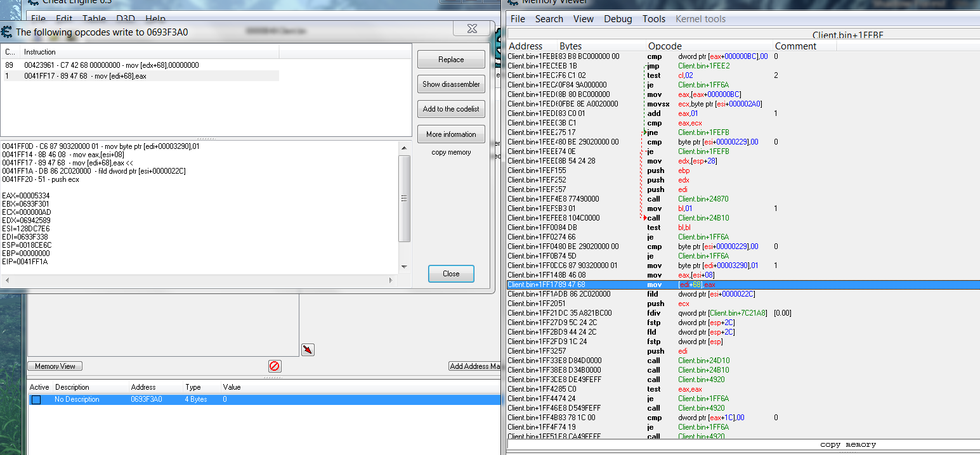Toggle the Active checkbox for address 0693F3A0

36,400
